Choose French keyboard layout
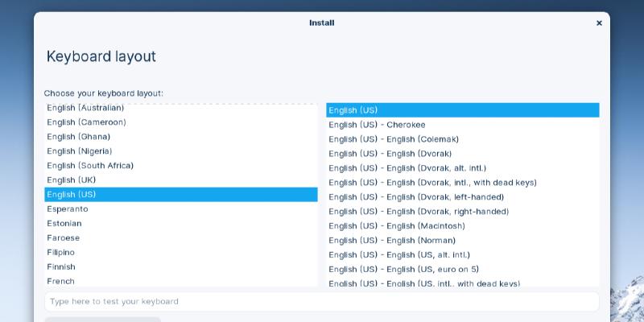Image resolution: width=644 pixels, height=322 pixels. coord(61,281)
